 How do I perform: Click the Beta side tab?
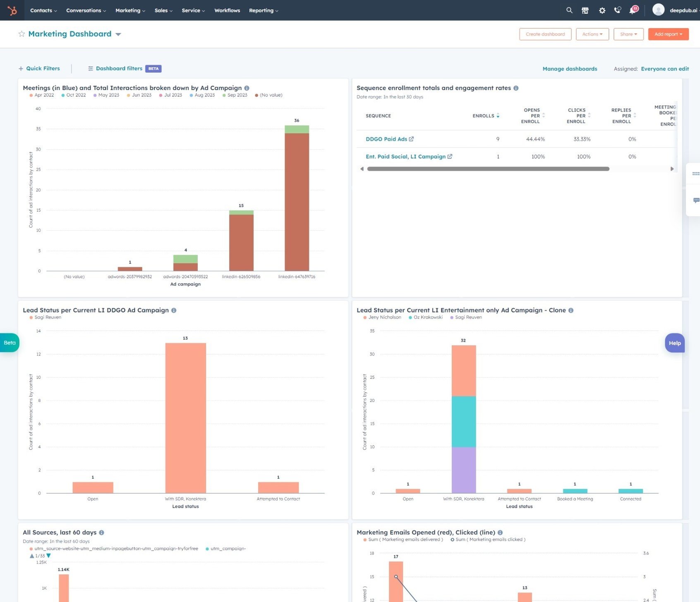[x=10, y=343]
